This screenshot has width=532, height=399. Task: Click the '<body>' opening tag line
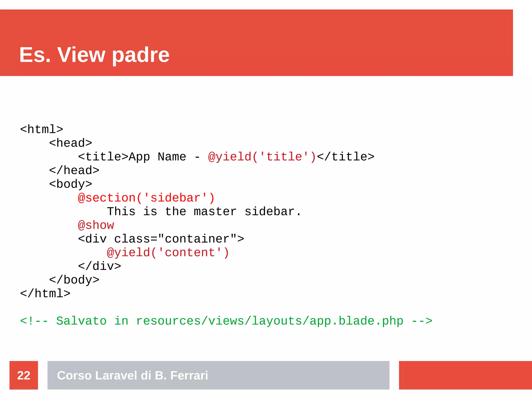(x=71, y=184)
